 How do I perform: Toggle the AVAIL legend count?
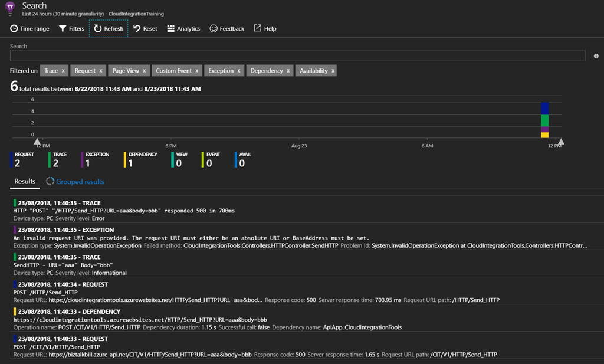pyautogui.click(x=243, y=159)
